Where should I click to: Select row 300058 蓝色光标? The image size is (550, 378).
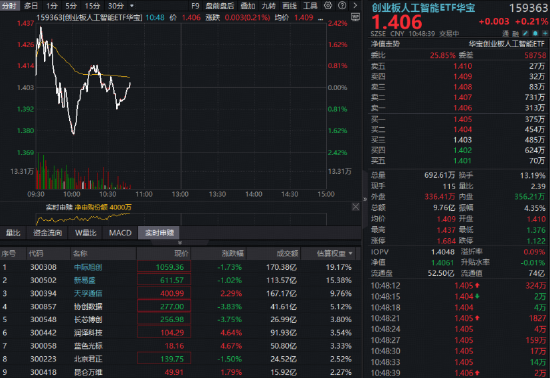(180, 346)
